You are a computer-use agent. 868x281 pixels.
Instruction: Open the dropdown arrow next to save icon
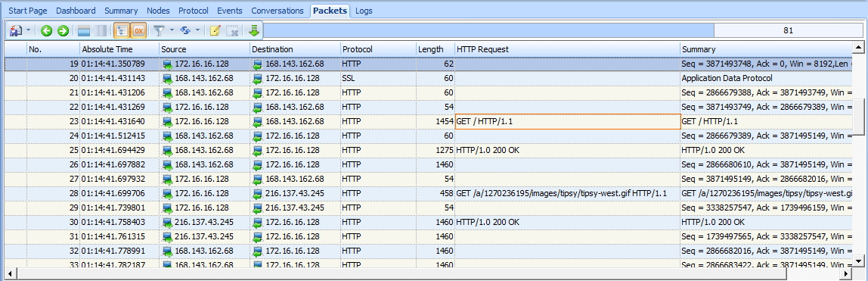[28, 31]
